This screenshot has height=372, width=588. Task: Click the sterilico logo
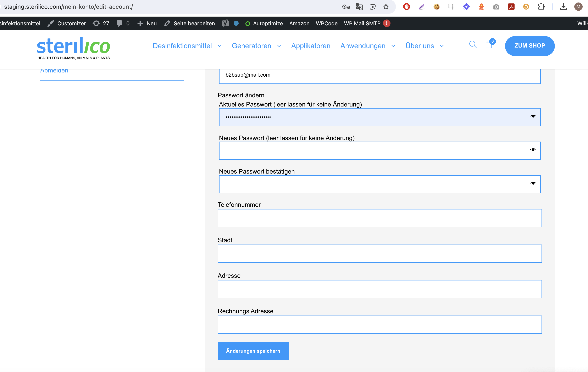tap(73, 48)
